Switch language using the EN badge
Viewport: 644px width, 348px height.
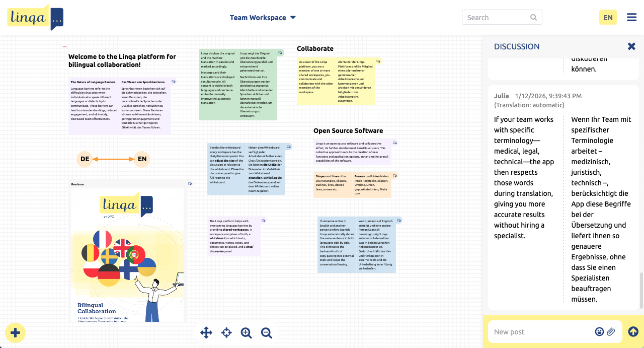pos(608,17)
